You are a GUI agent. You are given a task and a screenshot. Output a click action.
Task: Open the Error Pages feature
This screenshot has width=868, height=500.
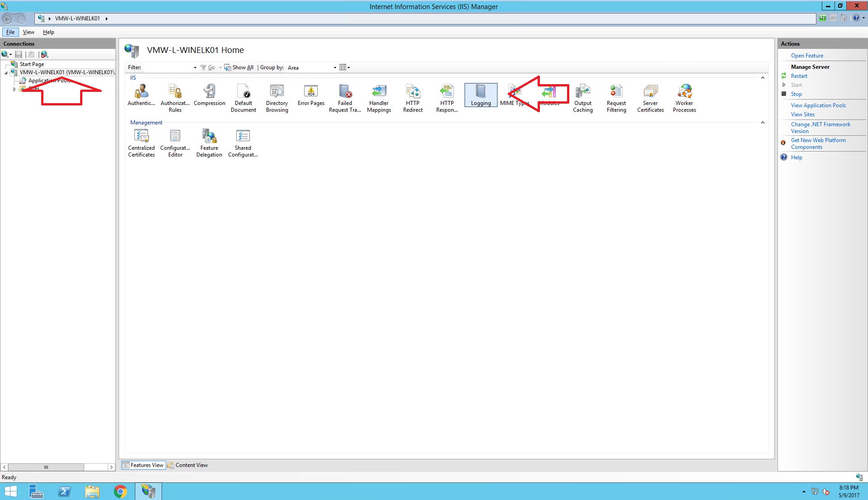coord(311,95)
